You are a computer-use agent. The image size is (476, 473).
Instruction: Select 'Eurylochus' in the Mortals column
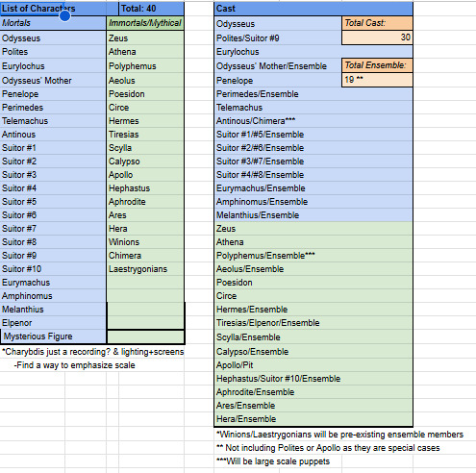(x=53, y=66)
